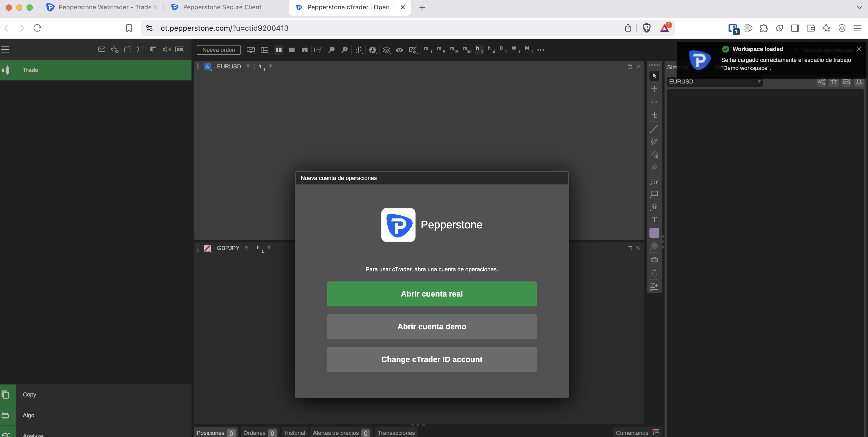Click Change cTrader ID account button
Image resolution: width=868 pixels, height=437 pixels.
[432, 359]
